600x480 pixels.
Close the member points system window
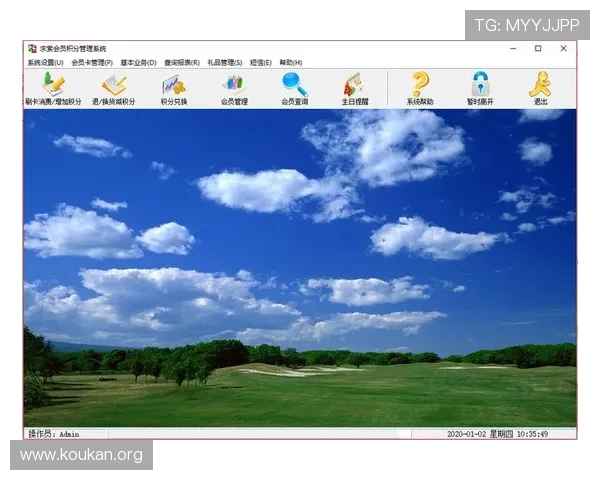(563, 49)
